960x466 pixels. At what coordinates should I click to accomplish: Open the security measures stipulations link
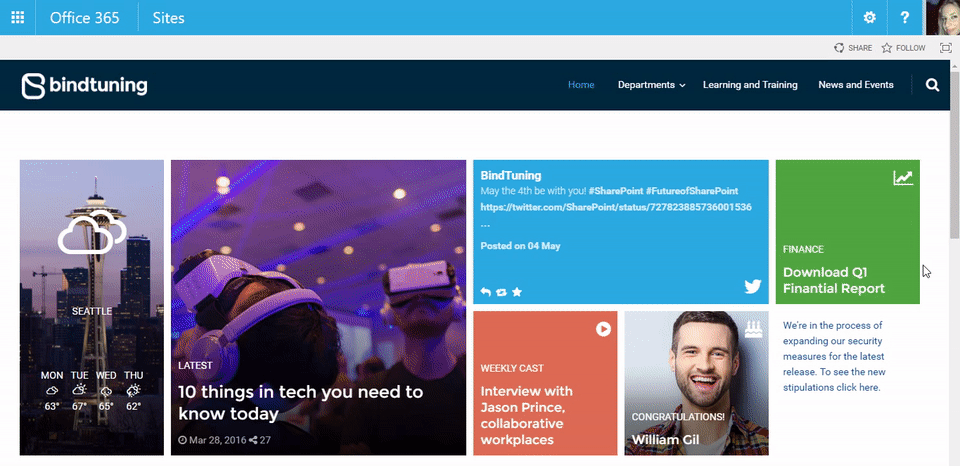click(834, 356)
